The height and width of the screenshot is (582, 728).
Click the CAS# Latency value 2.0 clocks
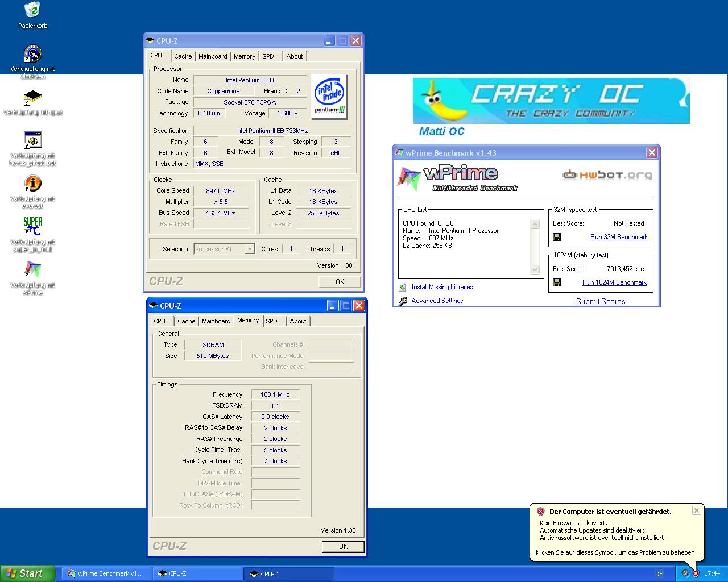pyautogui.click(x=275, y=417)
